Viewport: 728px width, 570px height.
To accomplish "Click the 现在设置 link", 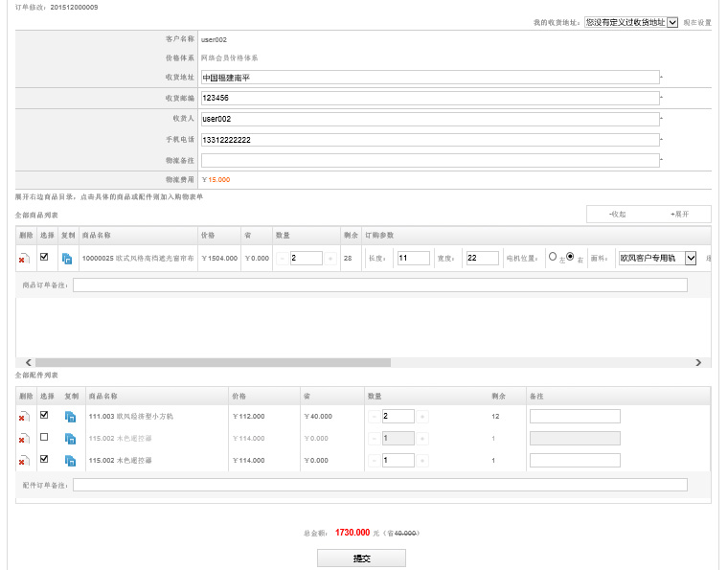I will point(697,22).
